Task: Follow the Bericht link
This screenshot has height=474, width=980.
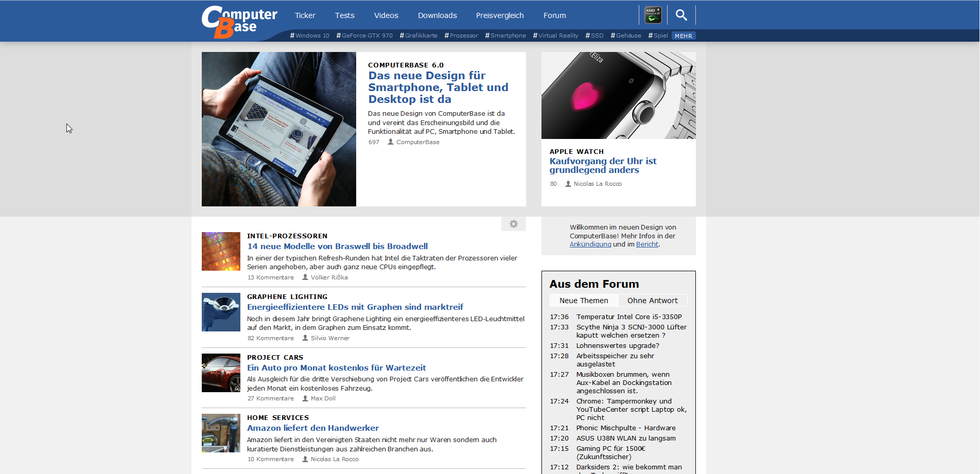Action: click(x=647, y=244)
